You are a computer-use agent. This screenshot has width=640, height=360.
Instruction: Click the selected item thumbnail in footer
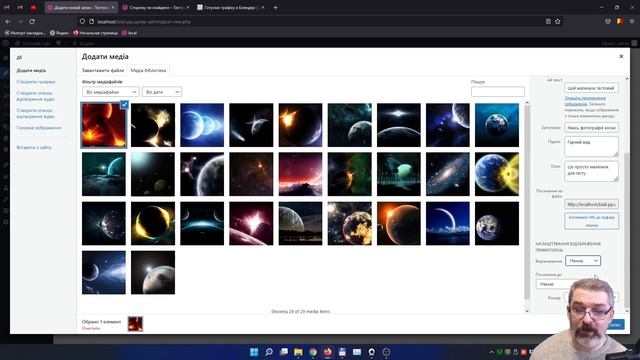[135, 324]
